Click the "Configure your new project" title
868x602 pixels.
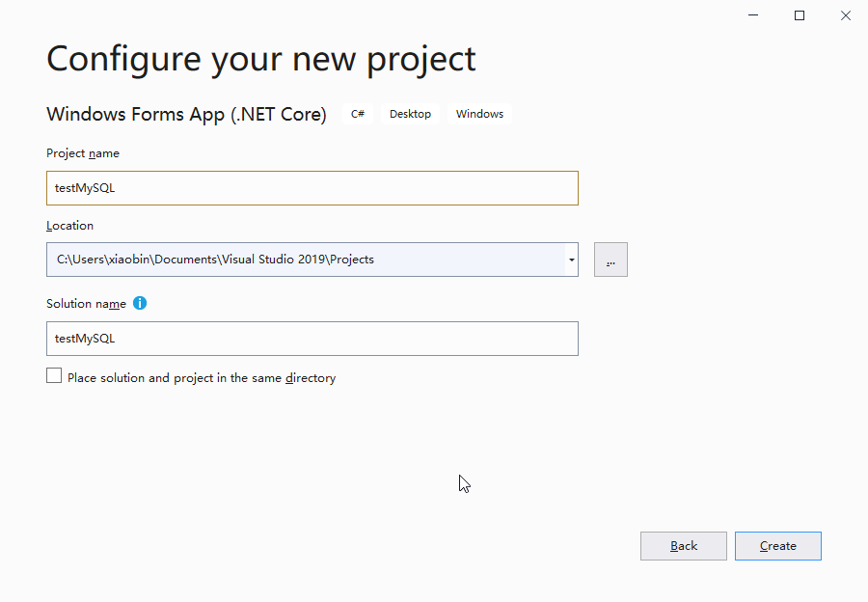point(261,59)
